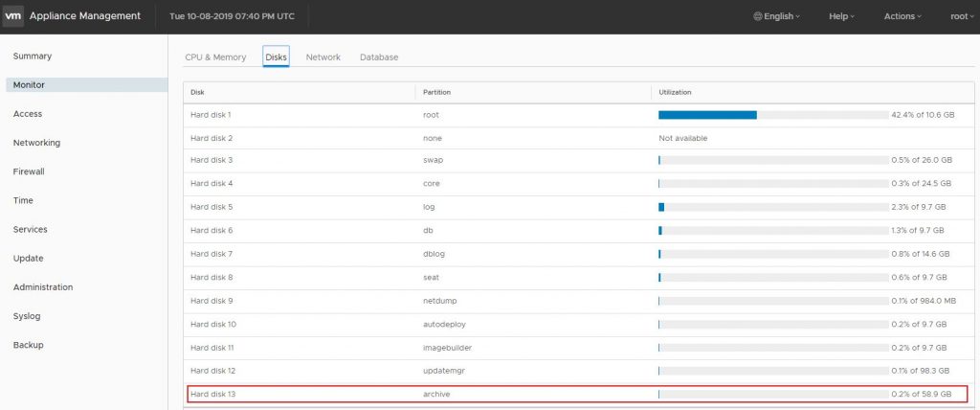Open the Actions dropdown menu
Image resolution: width=980 pixels, height=410 pixels.
(902, 16)
